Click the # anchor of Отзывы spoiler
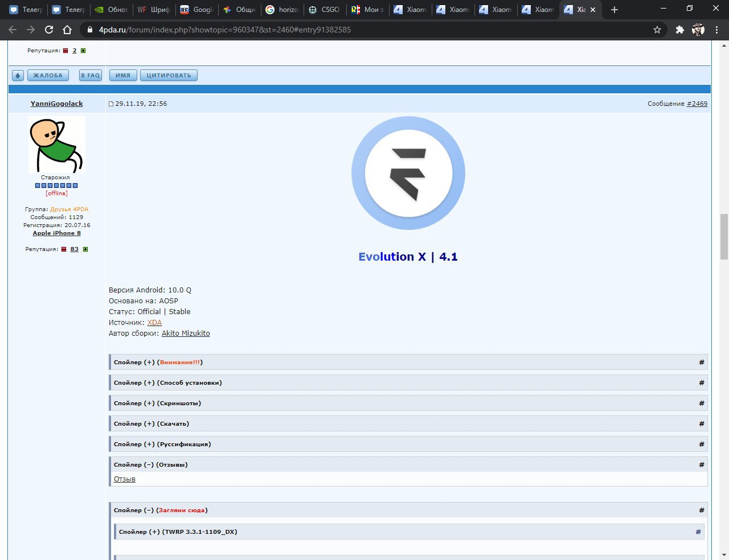The image size is (729, 560). [x=702, y=464]
